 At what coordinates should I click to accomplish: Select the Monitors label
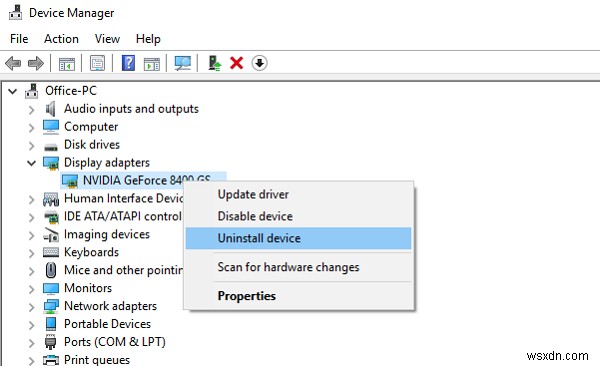click(x=88, y=288)
